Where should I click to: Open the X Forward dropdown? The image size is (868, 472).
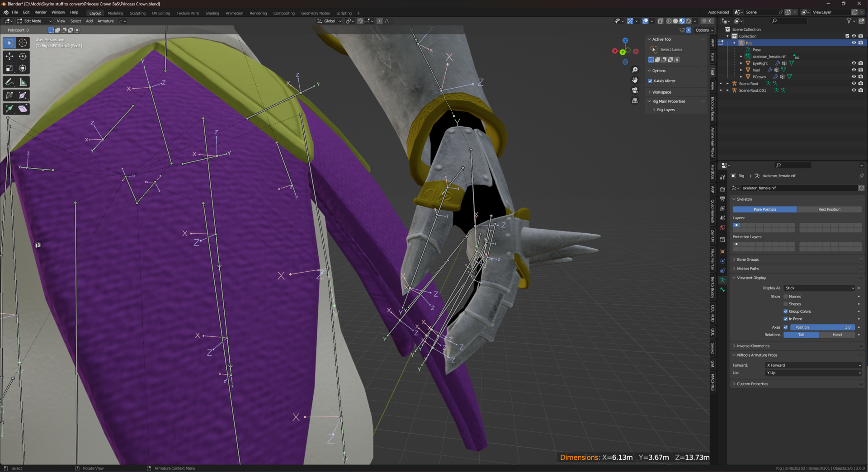814,365
